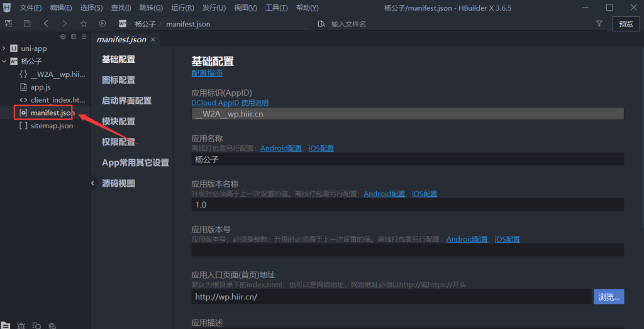Open the 配置指南 link
Screen dimensions: 644x329
click(207, 74)
